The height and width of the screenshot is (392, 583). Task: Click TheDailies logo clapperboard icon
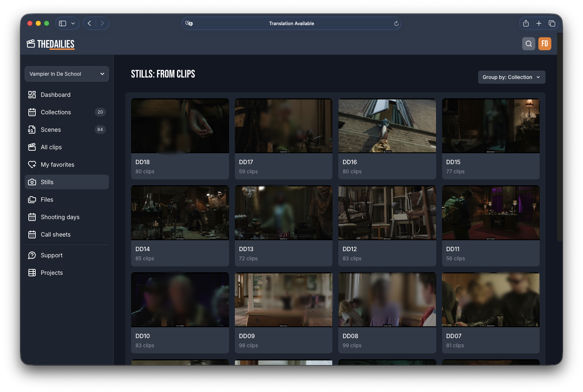(31, 44)
